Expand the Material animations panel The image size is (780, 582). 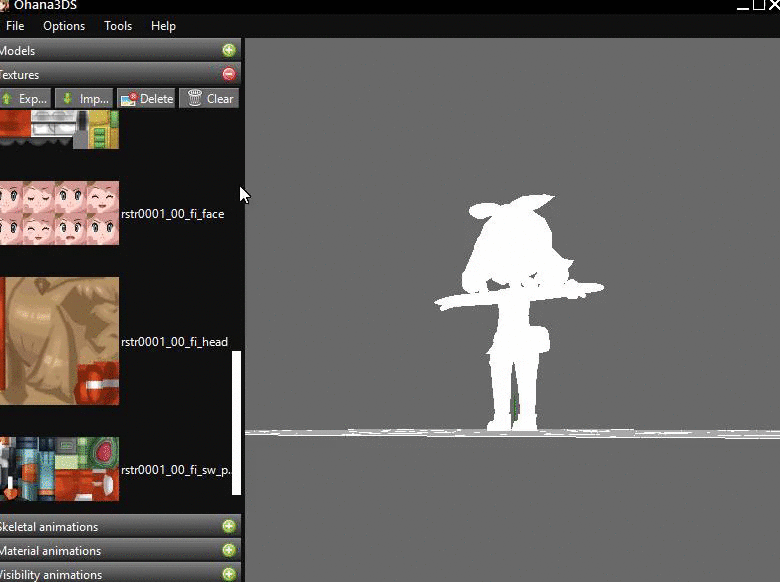click(x=229, y=550)
